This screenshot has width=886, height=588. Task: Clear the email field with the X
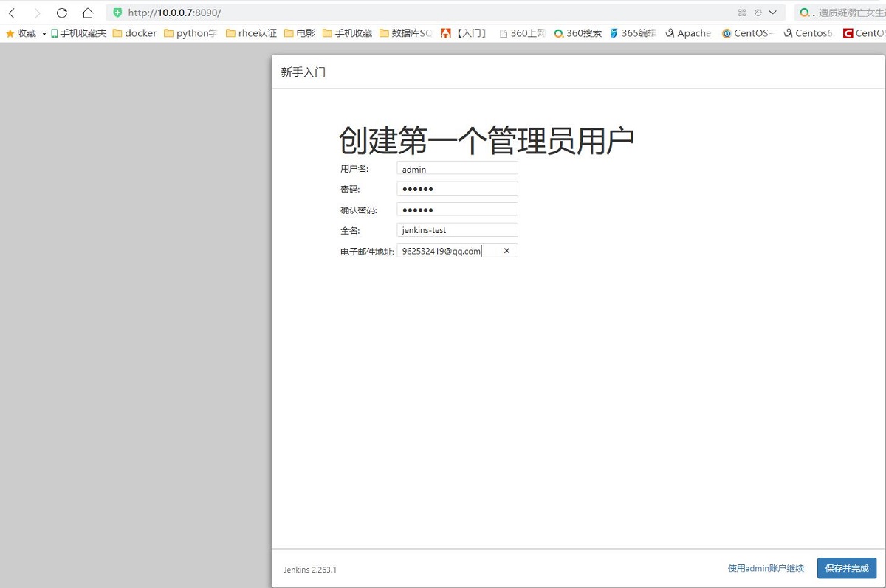(506, 251)
